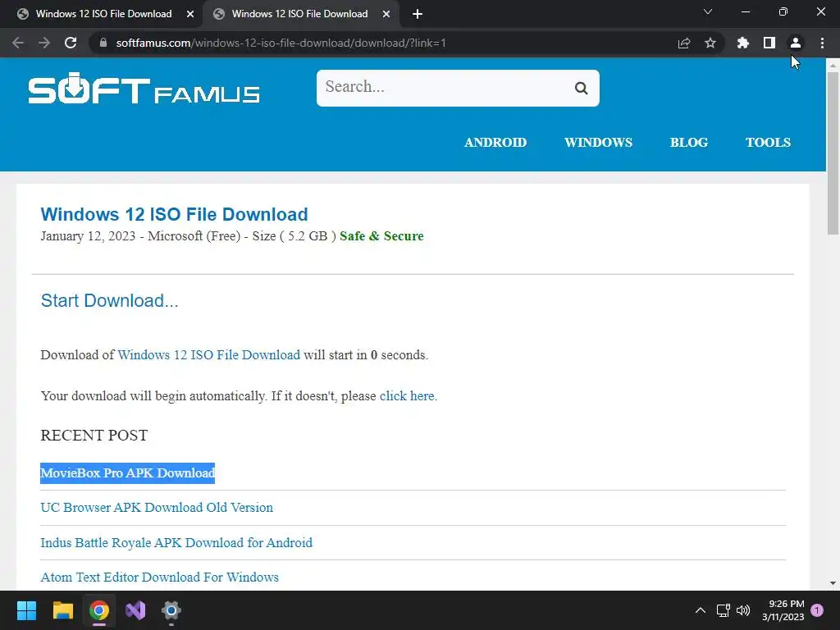Open the Windows Start menu

pos(26,610)
